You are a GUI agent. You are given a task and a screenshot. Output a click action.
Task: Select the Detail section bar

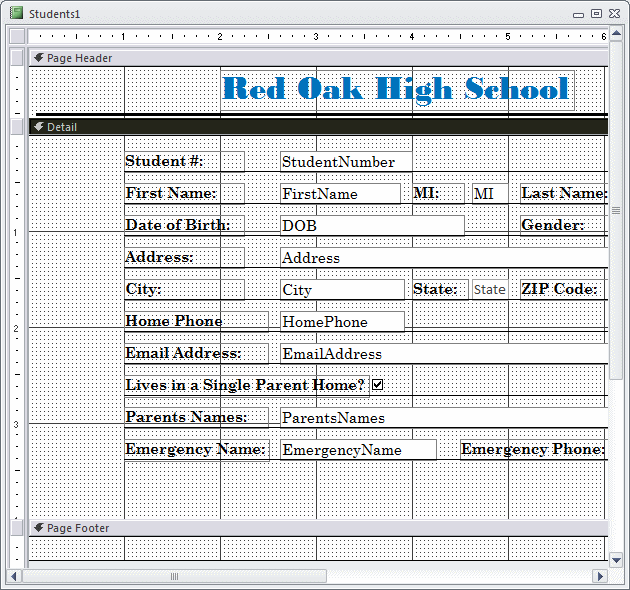pos(319,127)
